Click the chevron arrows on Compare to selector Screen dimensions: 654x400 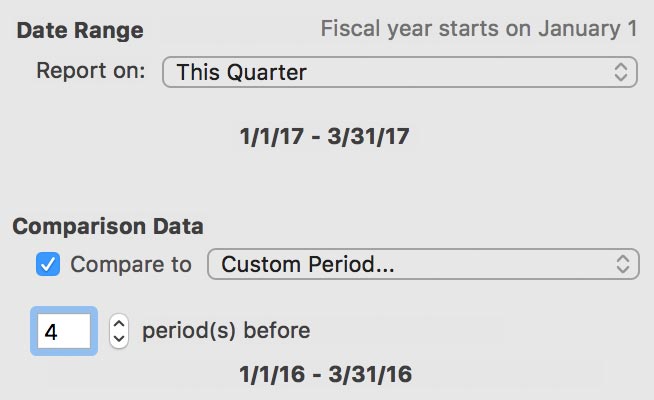click(x=621, y=264)
